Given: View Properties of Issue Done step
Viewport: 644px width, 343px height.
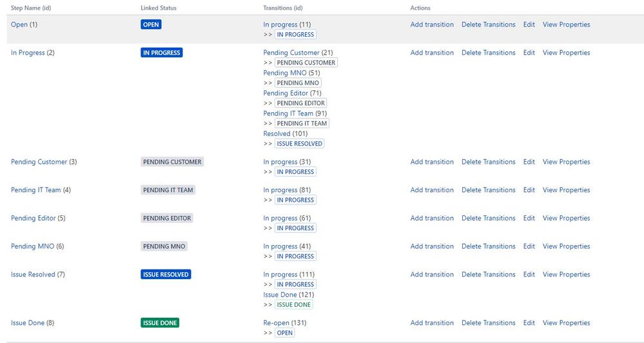Looking at the screenshot, I should point(567,323).
